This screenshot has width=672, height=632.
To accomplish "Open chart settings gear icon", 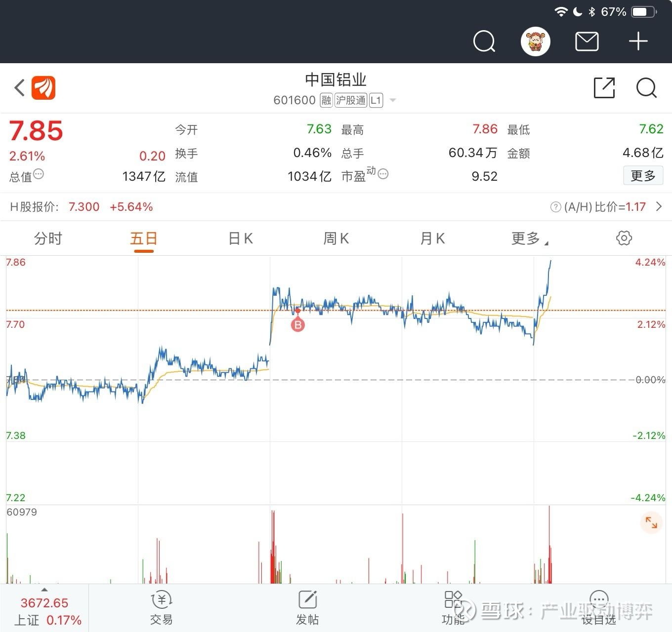I will (x=624, y=238).
